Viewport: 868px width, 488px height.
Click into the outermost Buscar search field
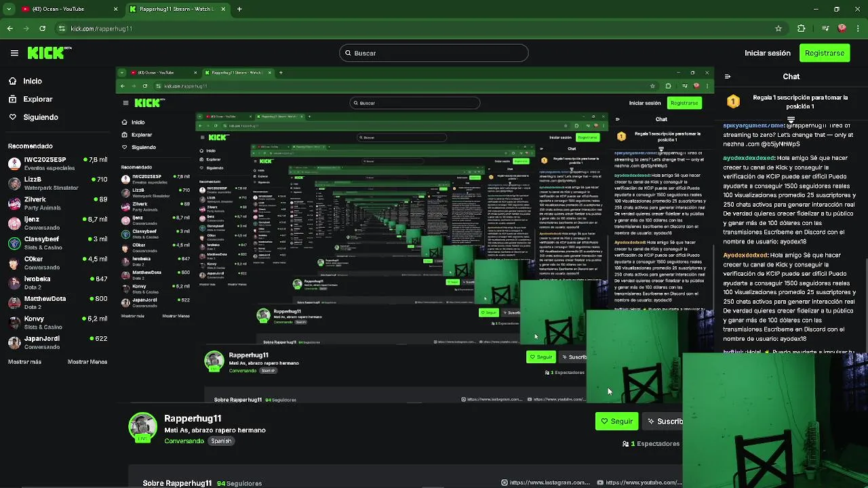point(434,53)
